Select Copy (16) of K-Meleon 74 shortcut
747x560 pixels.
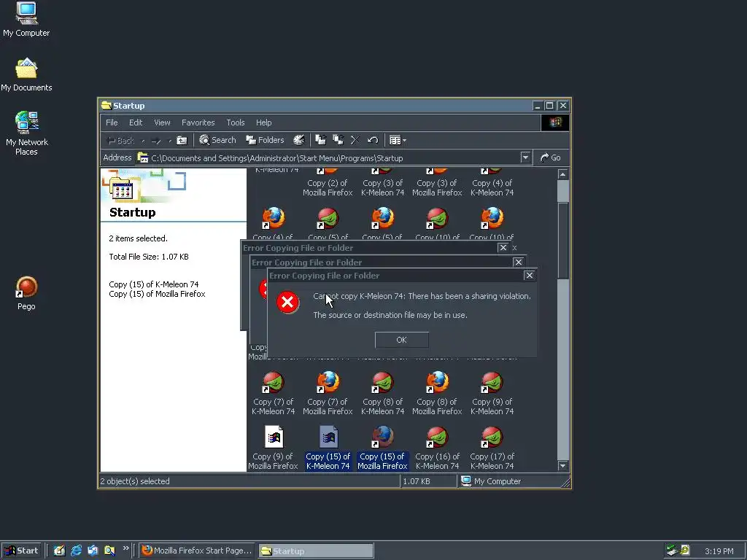[x=438, y=448]
